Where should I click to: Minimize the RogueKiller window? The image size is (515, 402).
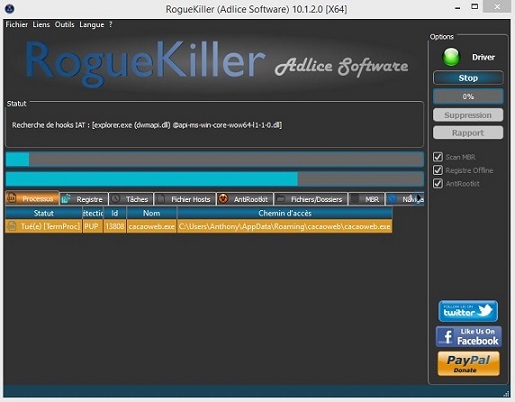pos(458,7)
